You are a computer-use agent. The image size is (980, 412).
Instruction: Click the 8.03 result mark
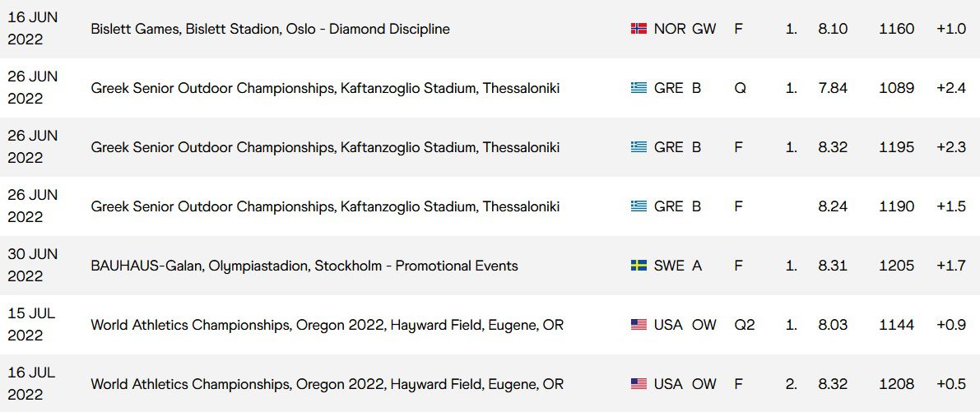click(833, 325)
